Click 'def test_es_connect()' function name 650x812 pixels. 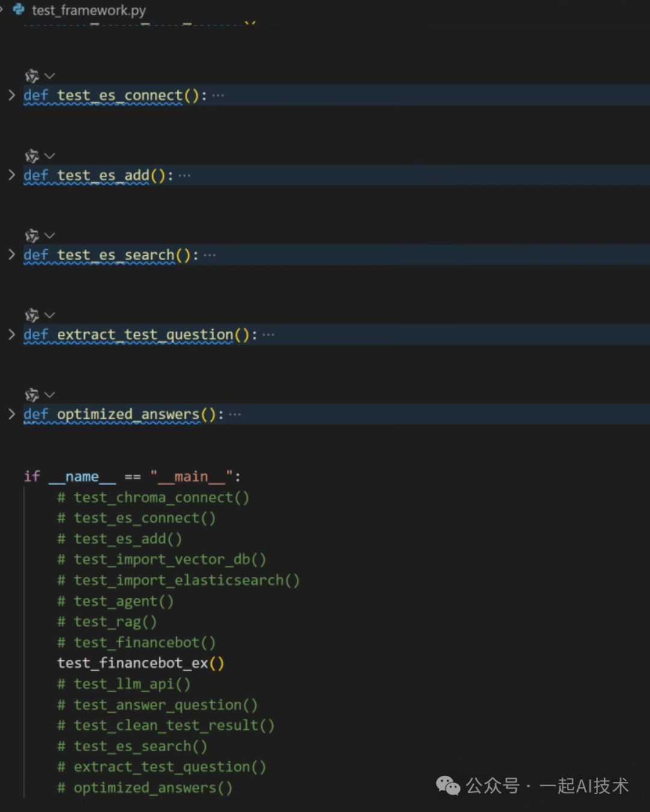pos(120,96)
